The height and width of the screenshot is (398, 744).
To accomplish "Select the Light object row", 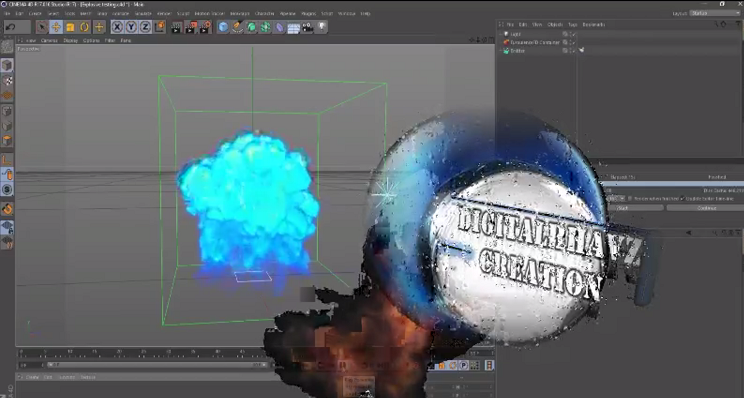I will (515, 34).
